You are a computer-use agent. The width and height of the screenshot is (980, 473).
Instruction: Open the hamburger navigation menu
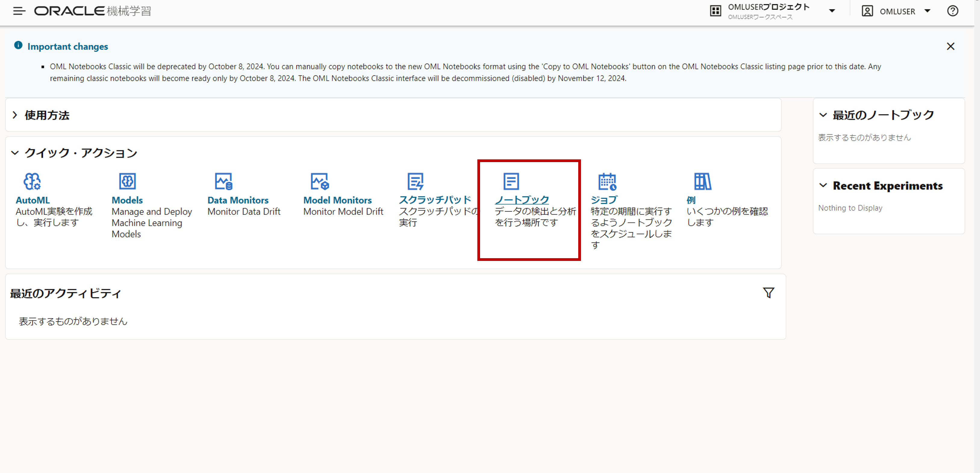click(19, 11)
